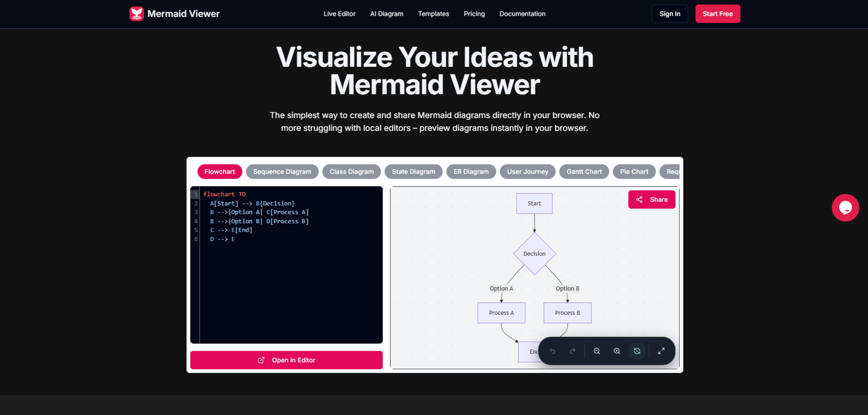The height and width of the screenshot is (415, 868).
Task: Click the Mermaid Viewer logo icon
Action: 137,14
